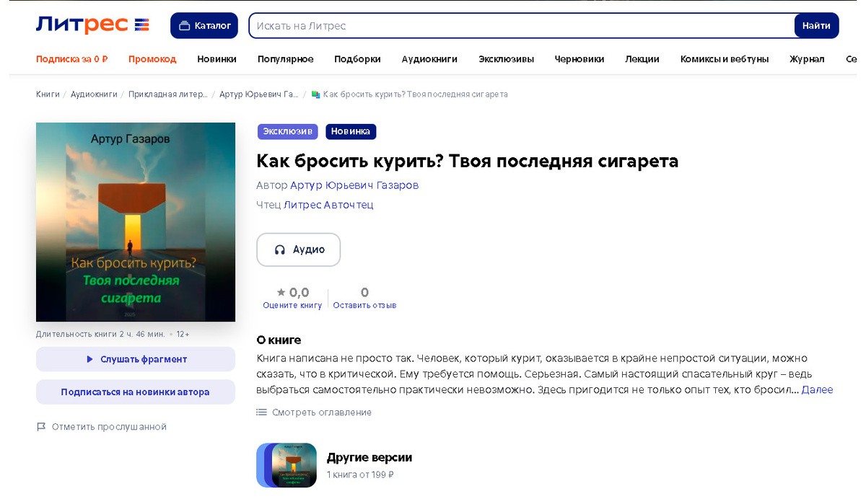The image size is (866, 504).
Task: Open author Артур Юрьевич Газаров page
Action: pos(354,185)
